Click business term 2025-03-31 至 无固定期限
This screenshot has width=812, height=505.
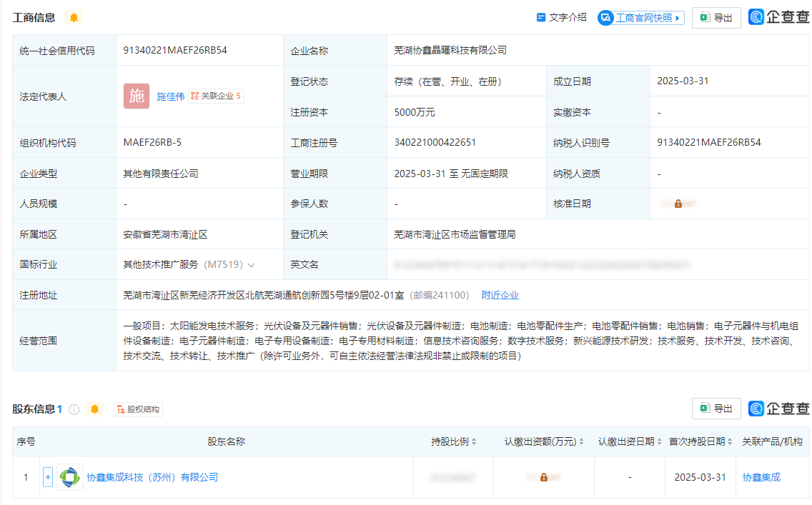(451, 174)
